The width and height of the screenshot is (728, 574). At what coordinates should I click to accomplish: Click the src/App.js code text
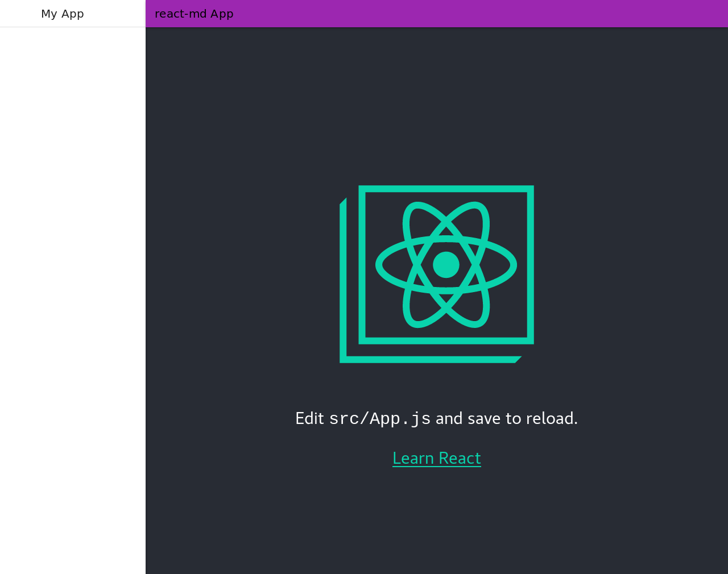click(380, 419)
